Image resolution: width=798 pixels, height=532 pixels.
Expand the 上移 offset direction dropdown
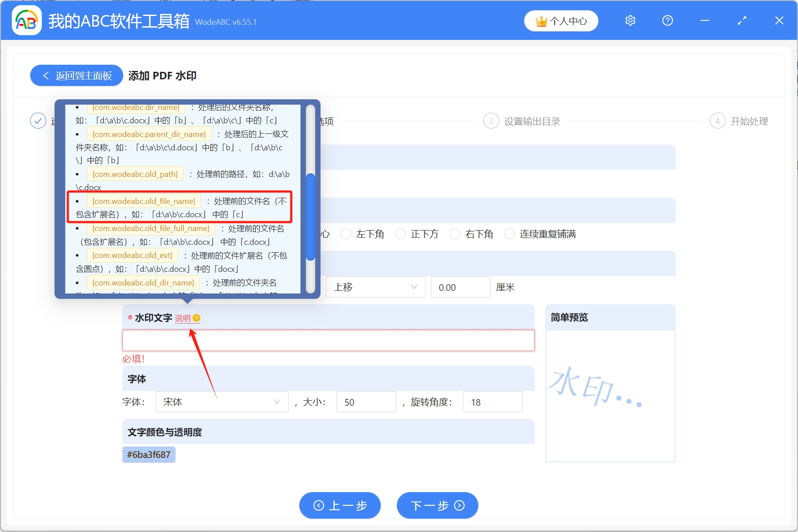coord(376,287)
